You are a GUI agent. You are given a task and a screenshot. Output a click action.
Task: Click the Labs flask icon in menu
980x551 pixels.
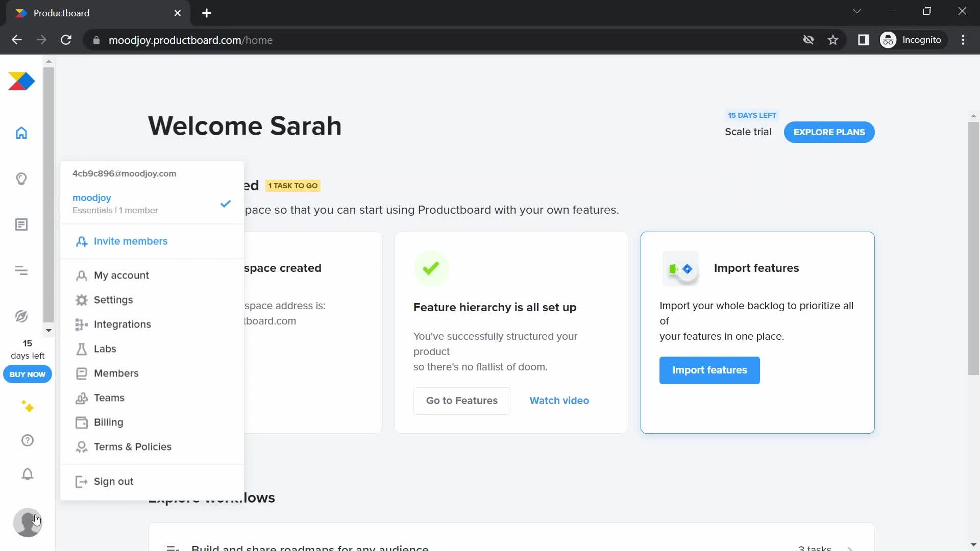point(82,349)
